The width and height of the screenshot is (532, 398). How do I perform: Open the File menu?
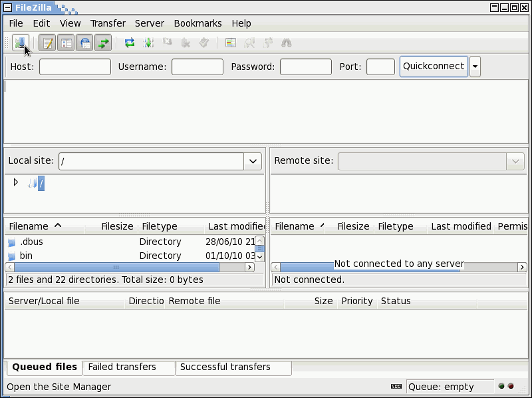pyautogui.click(x=16, y=23)
